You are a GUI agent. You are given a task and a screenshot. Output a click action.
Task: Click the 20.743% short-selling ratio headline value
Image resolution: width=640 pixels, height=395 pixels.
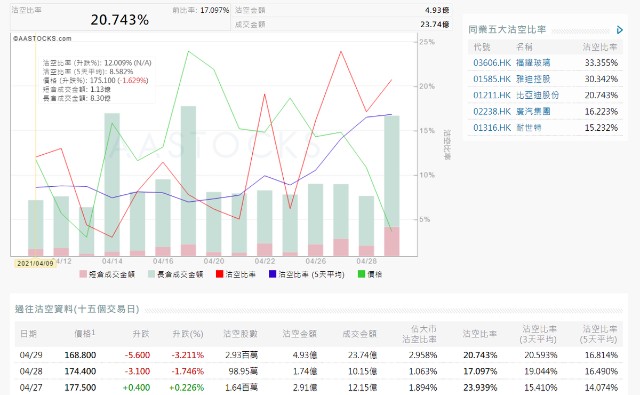(120, 20)
